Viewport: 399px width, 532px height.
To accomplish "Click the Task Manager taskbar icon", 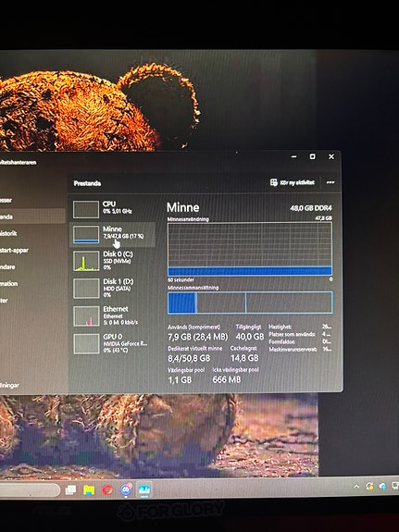I will (144, 489).
